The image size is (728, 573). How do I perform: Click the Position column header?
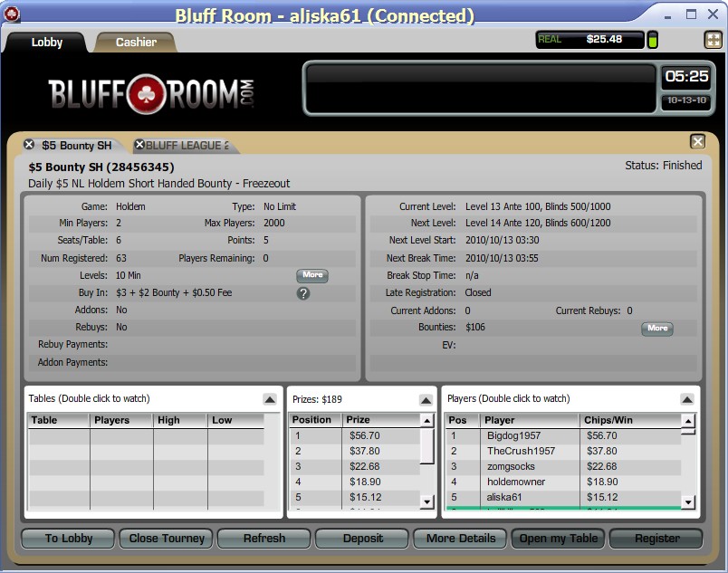[x=316, y=420]
